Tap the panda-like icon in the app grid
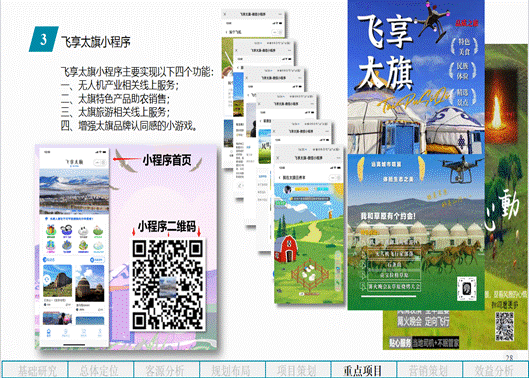The height and width of the screenshot is (378, 529). click(x=66, y=231)
